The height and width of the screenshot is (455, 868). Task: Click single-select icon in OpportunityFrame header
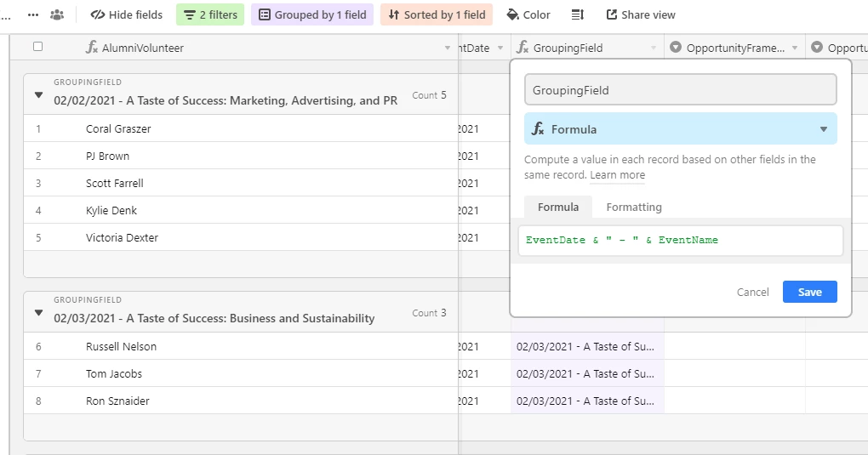point(676,48)
